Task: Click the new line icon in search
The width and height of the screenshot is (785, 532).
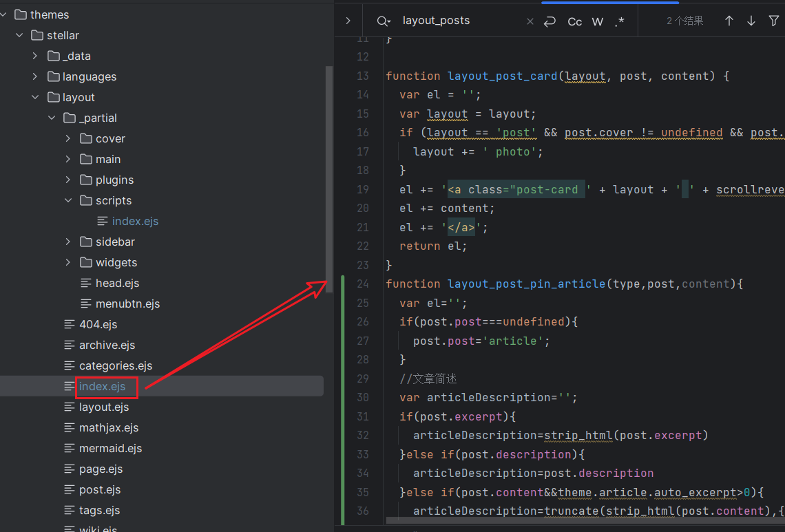Action: point(549,21)
